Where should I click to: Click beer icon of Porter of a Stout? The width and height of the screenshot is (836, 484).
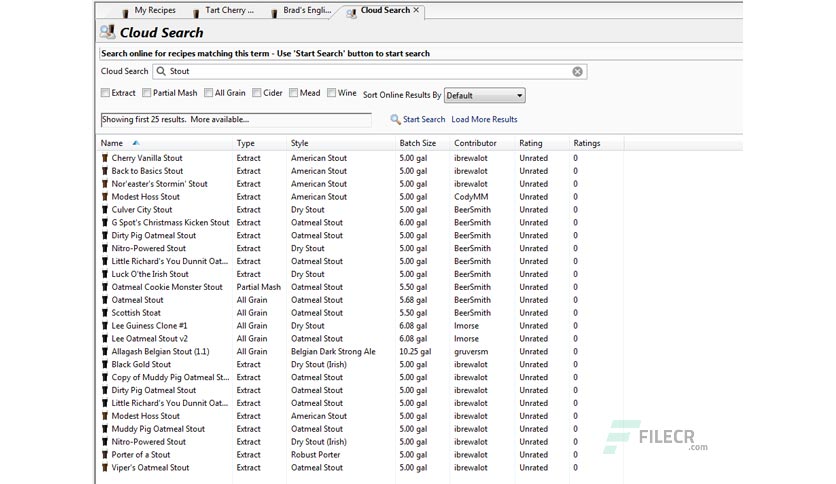(105, 455)
